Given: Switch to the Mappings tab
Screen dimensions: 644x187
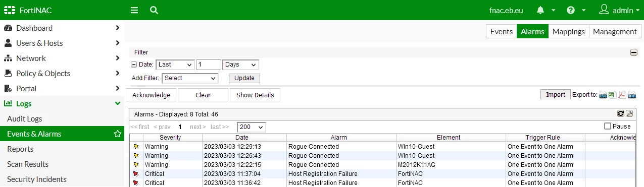Looking at the screenshot, I should [569, 31].
